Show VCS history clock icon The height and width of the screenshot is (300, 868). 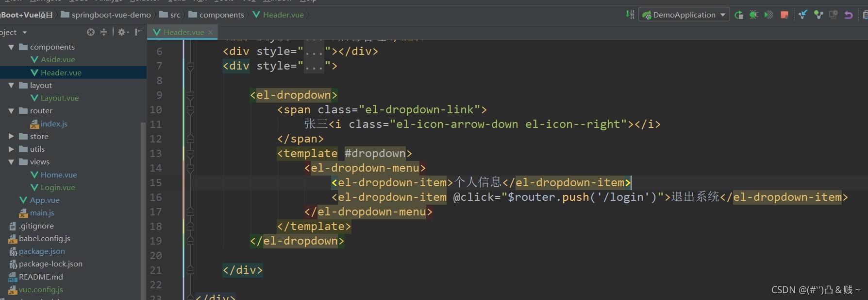click(x=834, y=15)
